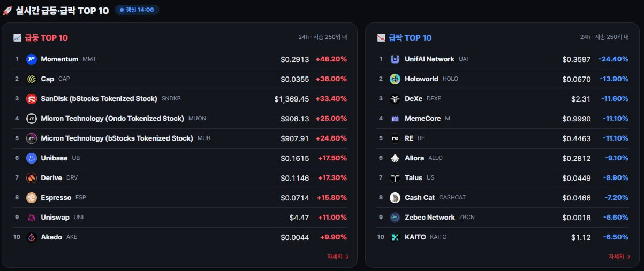644x271 pixels.
Task: Click the KAITO coin icon
Action: pos(395,237)
